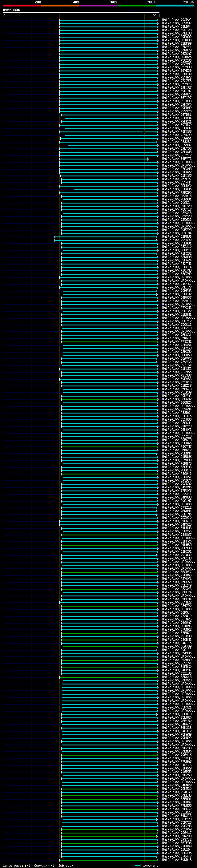Pick the UniRef100_B6TIP7 row label

(177, 98)
